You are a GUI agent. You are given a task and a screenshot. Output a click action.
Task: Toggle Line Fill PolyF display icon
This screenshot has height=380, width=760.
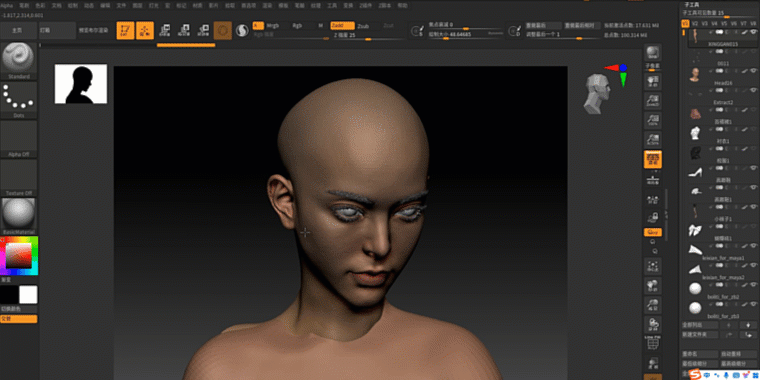point(652,344)
